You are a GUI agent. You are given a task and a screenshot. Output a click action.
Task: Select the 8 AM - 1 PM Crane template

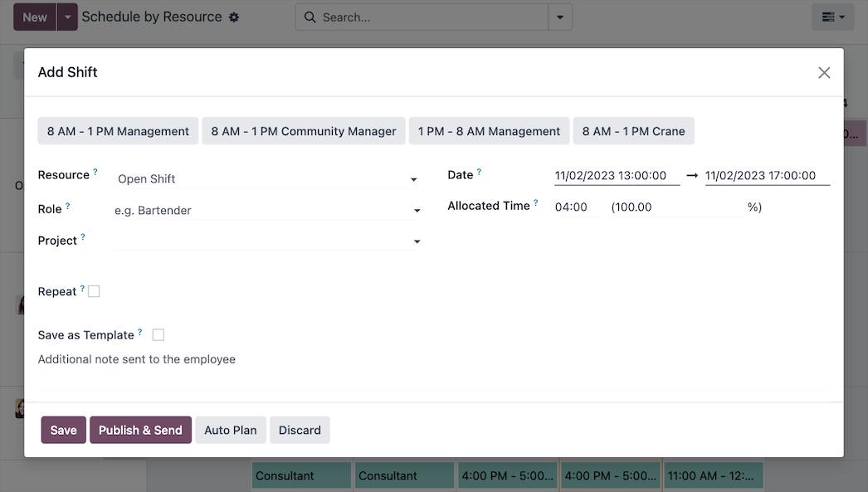click(633, 131)
